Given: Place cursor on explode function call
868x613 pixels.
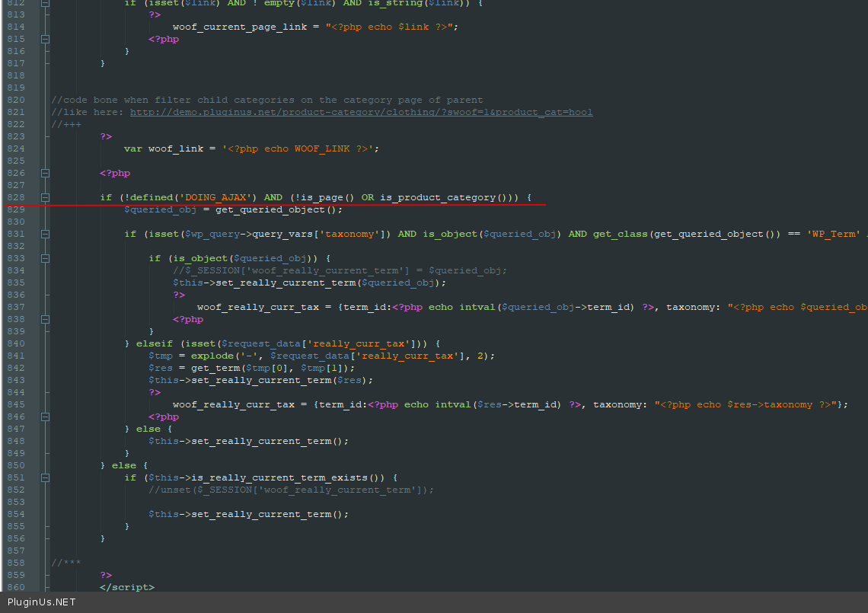Looking at the screenshot, I should click(x=212, y=356).
